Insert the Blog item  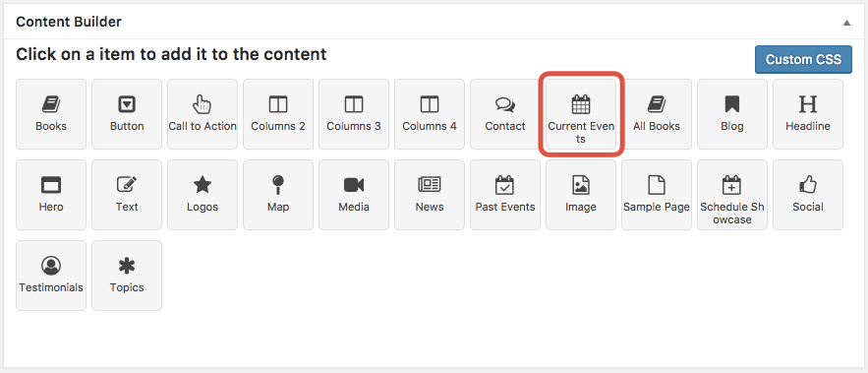click(x=732, y=114)
